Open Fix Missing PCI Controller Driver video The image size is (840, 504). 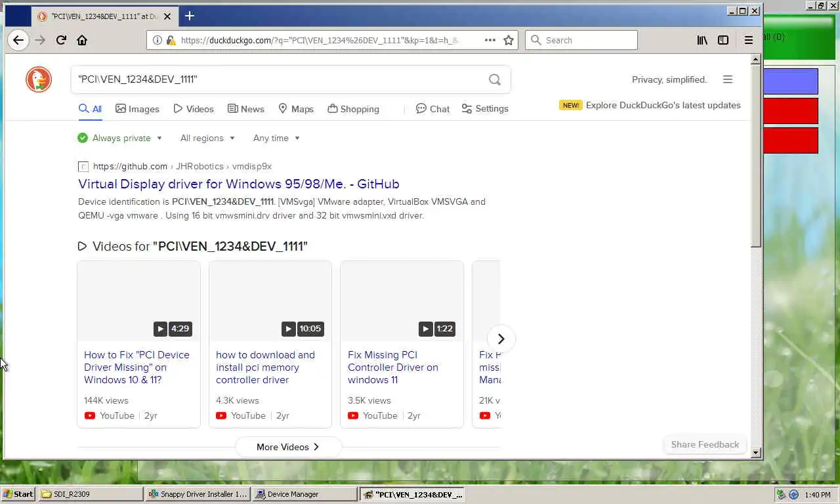(x=393, y=367)
